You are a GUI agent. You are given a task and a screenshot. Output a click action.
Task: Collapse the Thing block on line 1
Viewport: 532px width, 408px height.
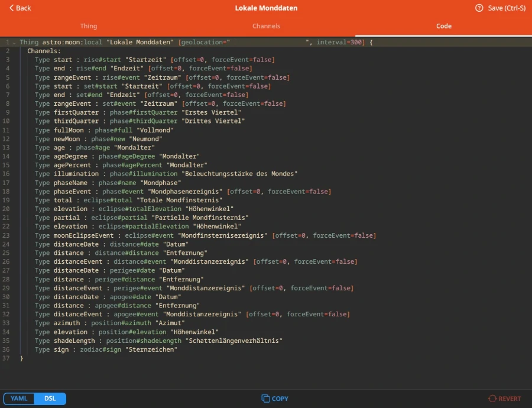(x=14, y=43)
